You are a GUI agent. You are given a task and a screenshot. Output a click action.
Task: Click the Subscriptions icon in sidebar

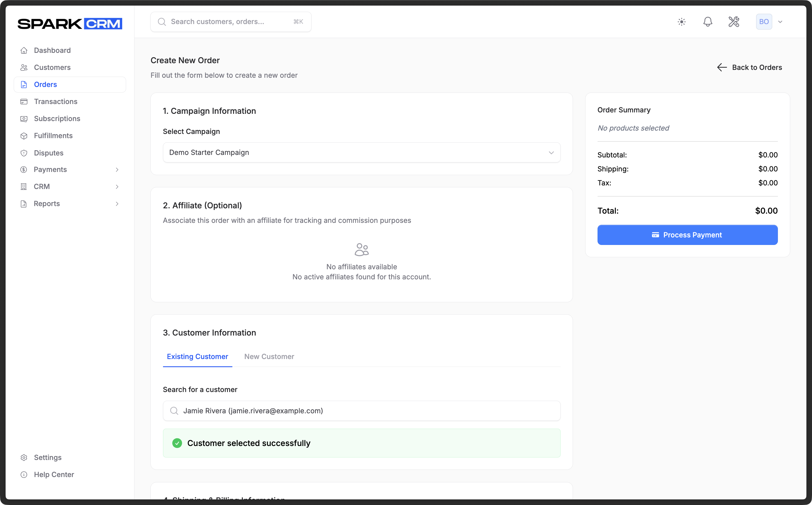[x=24, y=119]
